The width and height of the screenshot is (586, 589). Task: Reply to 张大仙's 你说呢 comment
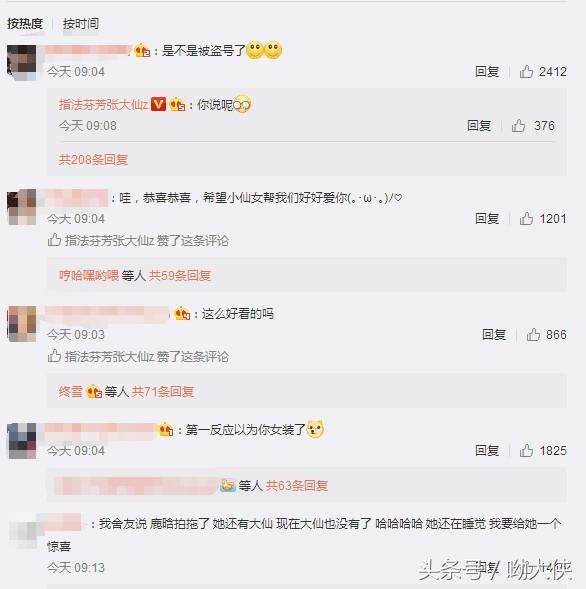pyautogui.click(x=479, y=125)
